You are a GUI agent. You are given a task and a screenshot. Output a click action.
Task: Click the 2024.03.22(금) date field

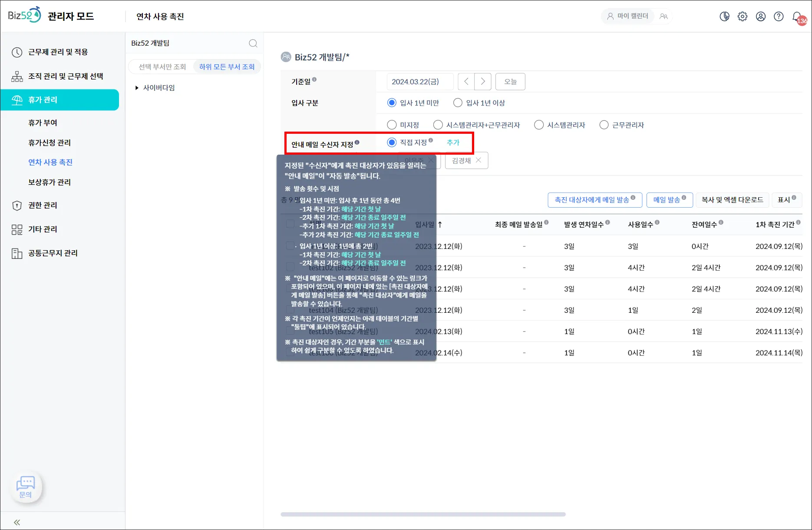tap(420, 82)
